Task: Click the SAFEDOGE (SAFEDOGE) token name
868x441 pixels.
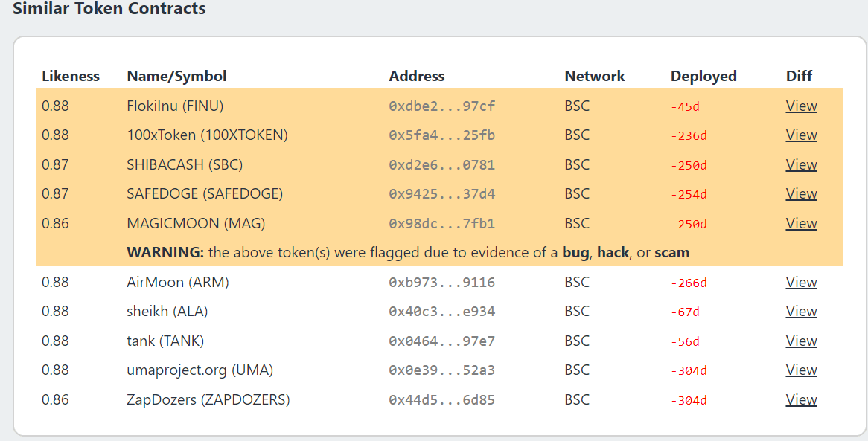Action: [x=205, y=193]
